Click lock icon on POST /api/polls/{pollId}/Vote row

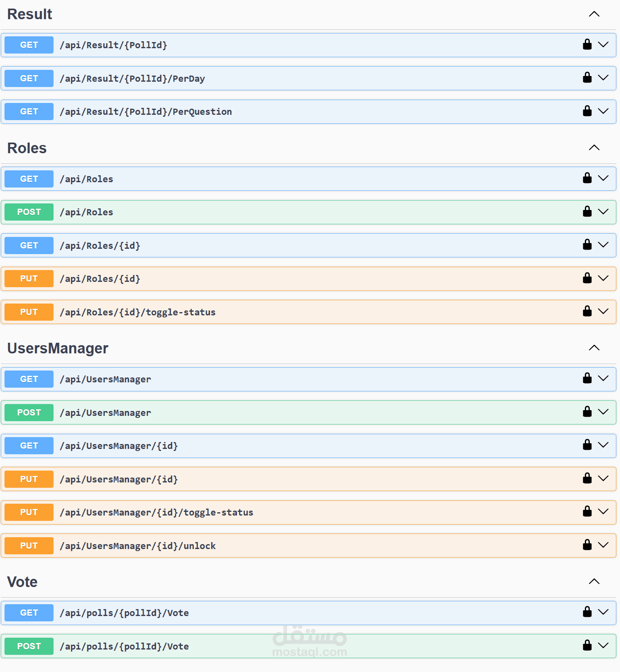587,645
